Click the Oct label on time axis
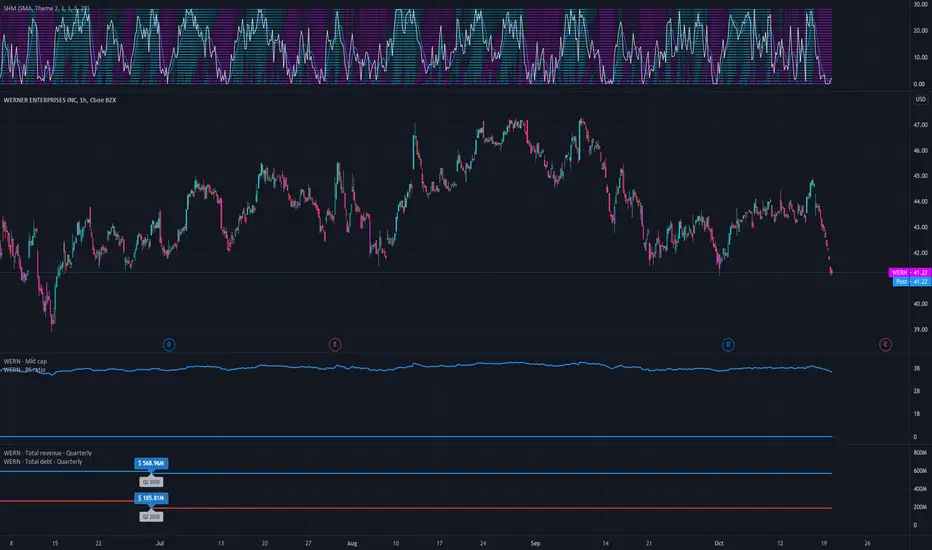The height and width of the screenshot is (550, 932). pos(719,543)
